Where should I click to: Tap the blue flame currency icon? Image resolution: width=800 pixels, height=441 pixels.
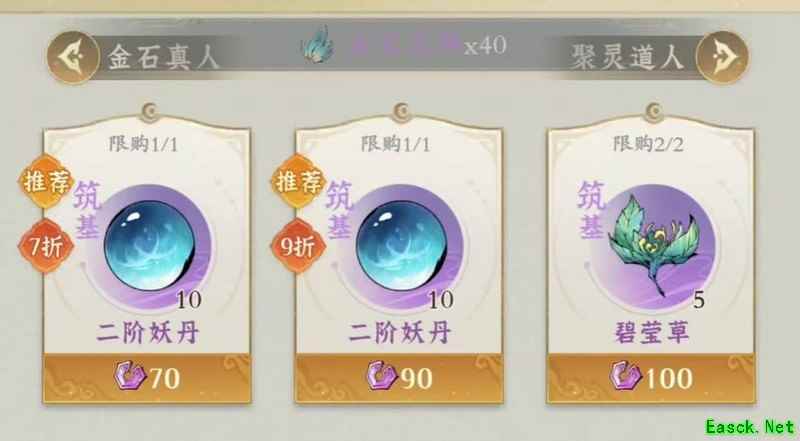tap(318, 45)
